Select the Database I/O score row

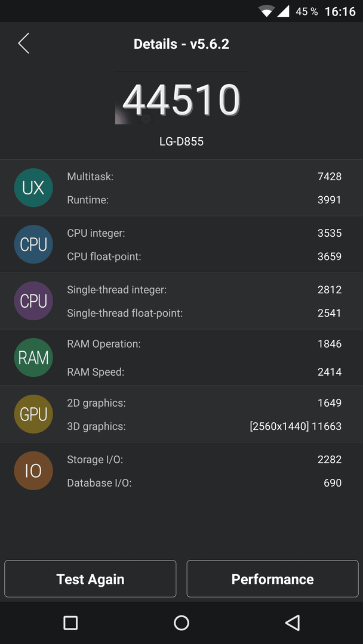[204, 483]
